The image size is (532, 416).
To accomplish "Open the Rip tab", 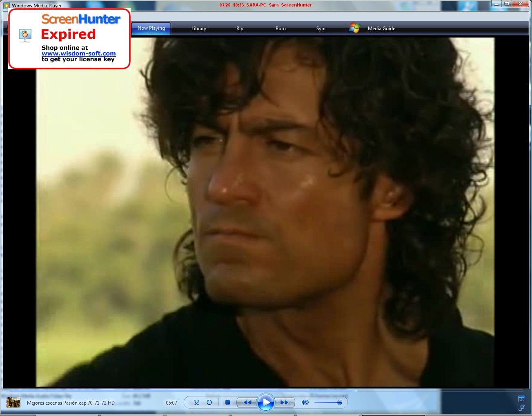I will coord(240,29).
